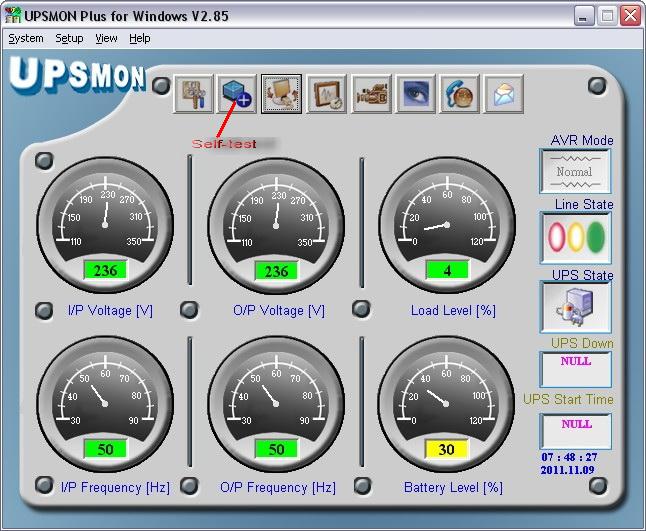Click the UPS Down label

582,343
